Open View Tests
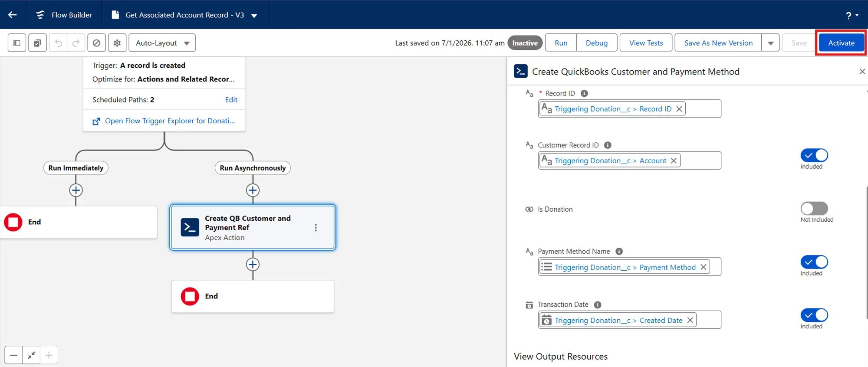Image resolution: width=868 pixels, height=367 pixels. click(646, 43)
